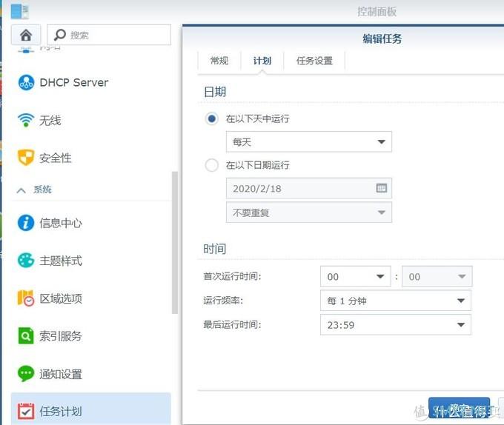This screenshot has width=504, height=425.
Task: Open last run time 23:59 dropdown
Action: pyautogui.click(x=395, y=324)
